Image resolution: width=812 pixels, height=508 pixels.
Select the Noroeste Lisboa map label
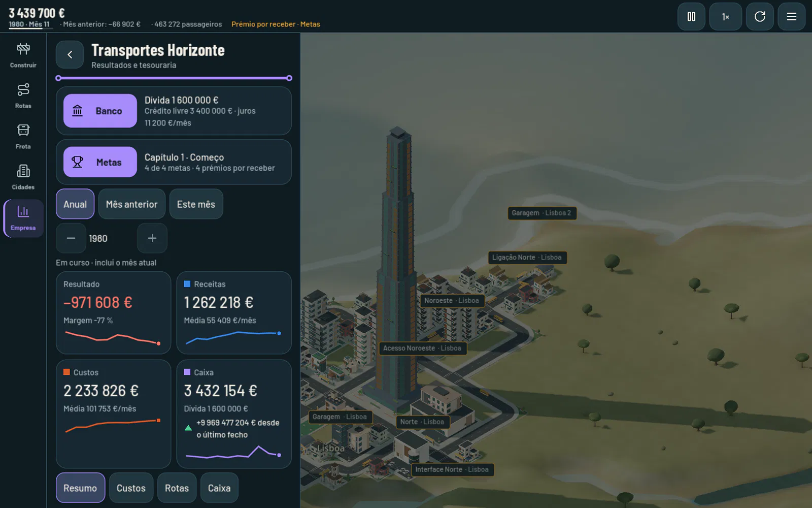click(452, 301)
